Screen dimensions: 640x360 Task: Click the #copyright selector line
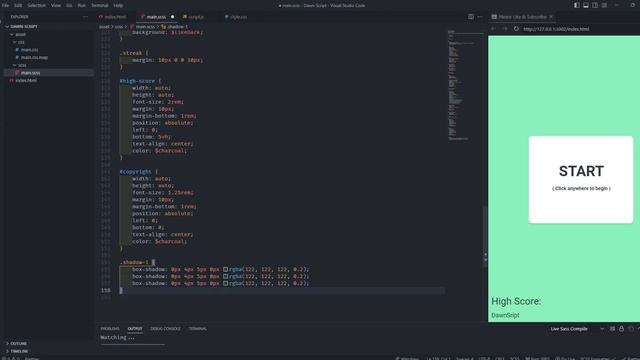[138, 171]
